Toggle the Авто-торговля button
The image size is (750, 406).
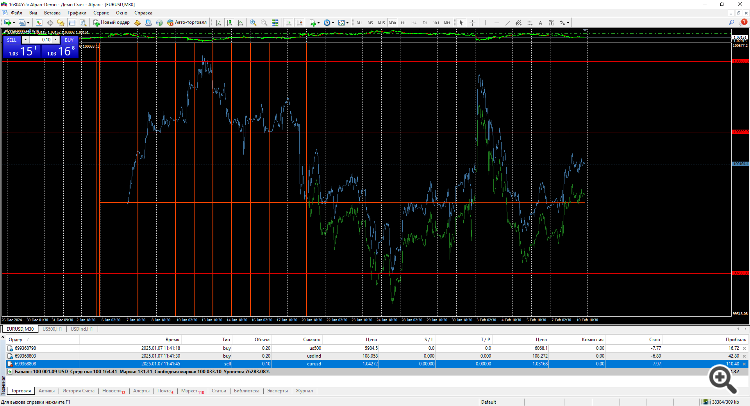pos(187,22)
